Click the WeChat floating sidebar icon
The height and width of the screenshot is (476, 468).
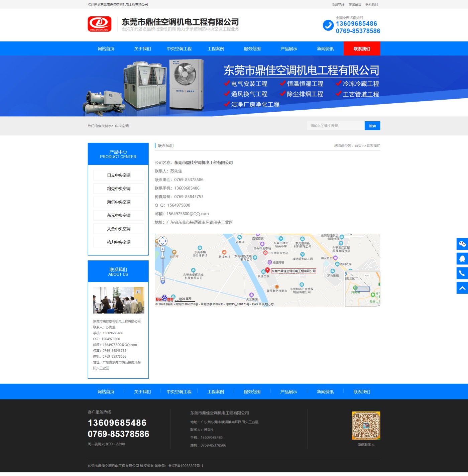462,244
